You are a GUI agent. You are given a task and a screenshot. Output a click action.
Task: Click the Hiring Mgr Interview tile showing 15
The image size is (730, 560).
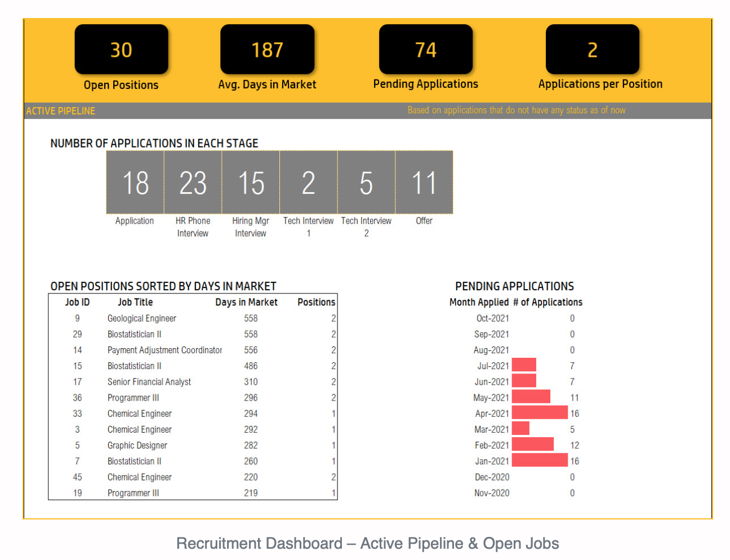click(251, 183)
